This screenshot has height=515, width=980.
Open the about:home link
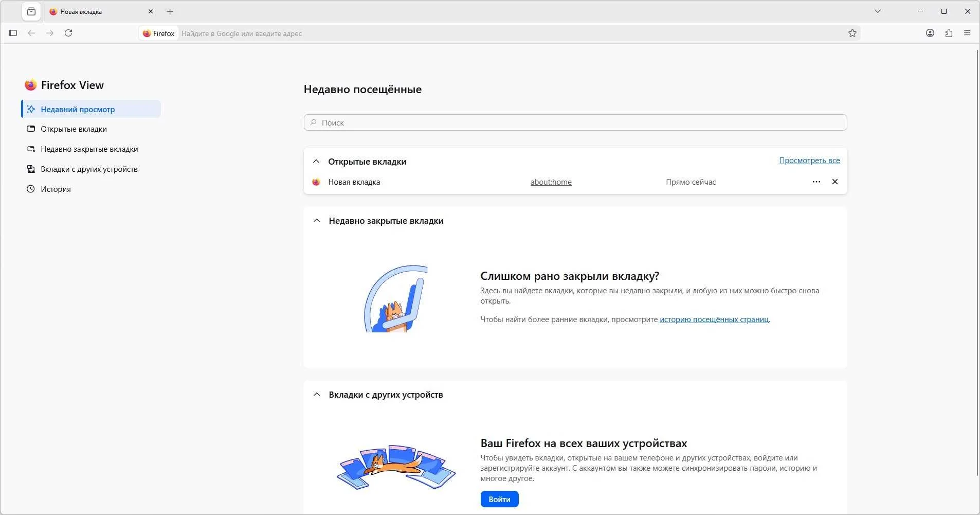coord(551,182)
